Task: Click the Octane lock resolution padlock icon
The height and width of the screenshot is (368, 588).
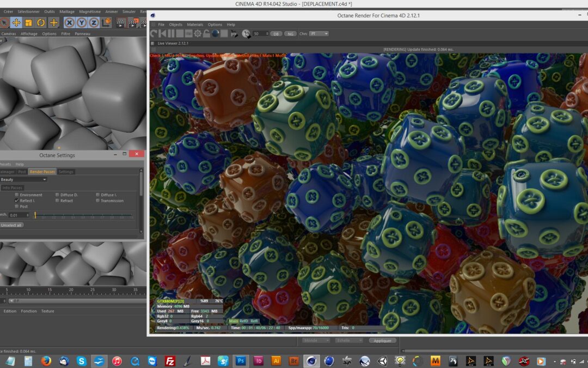Action: pyautogui.click(x=206, y=34)
